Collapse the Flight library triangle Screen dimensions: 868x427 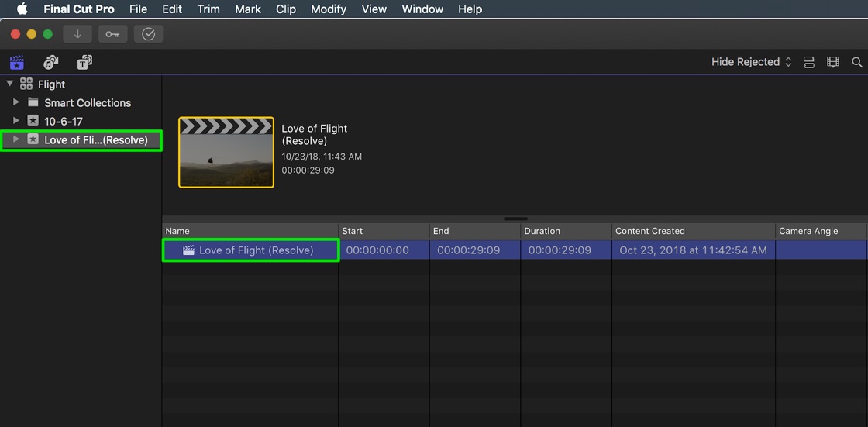(9, 84)
